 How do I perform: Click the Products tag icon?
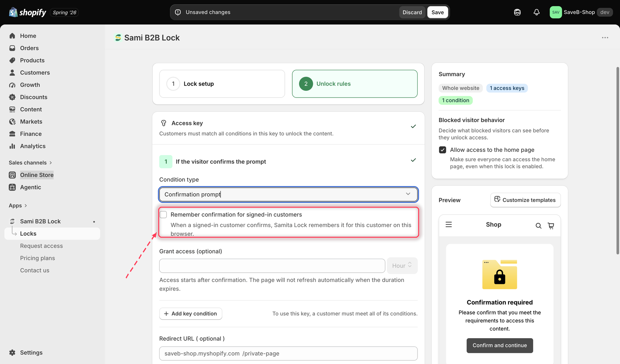12,60
